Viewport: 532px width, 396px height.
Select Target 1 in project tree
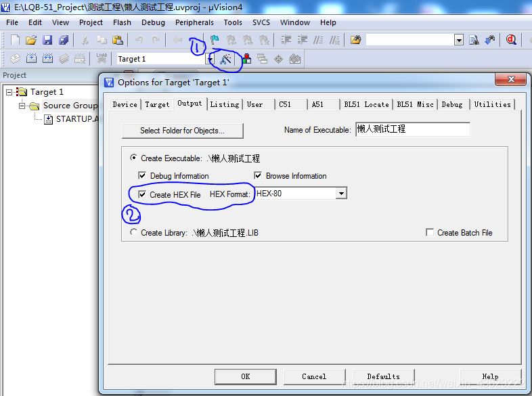[x=47, y=92]
